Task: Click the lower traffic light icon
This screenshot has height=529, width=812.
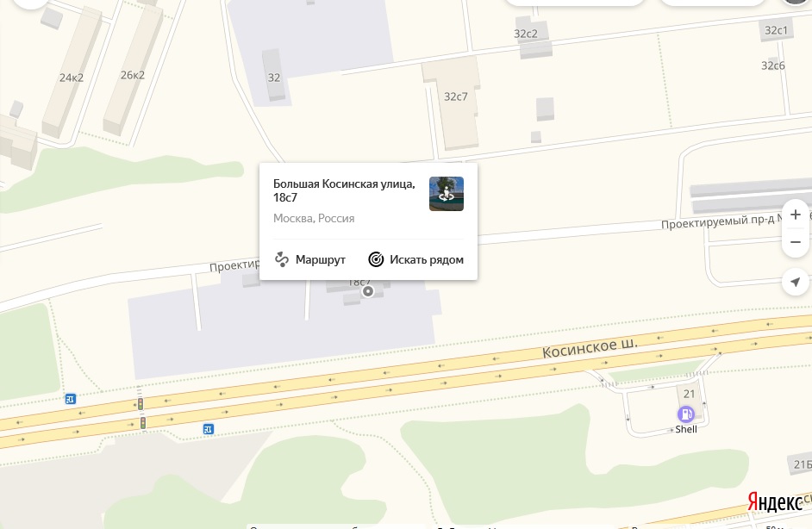Action: pyautogui.click(x=143, y=423)
